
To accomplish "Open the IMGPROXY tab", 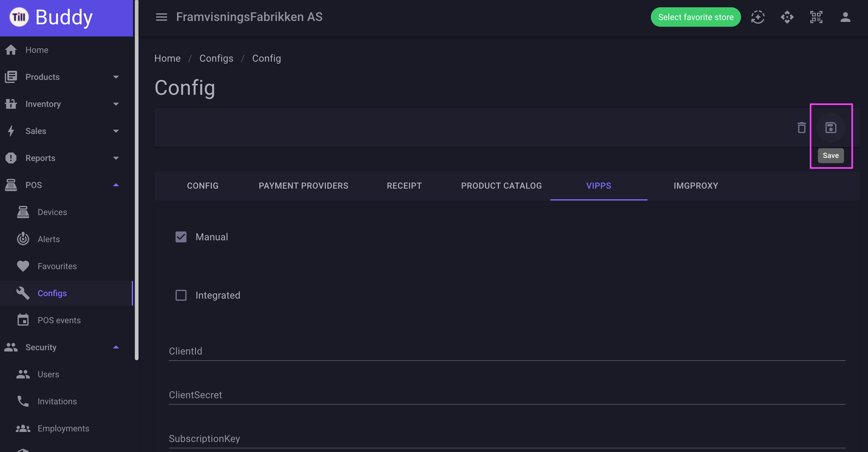I will 696,186.
